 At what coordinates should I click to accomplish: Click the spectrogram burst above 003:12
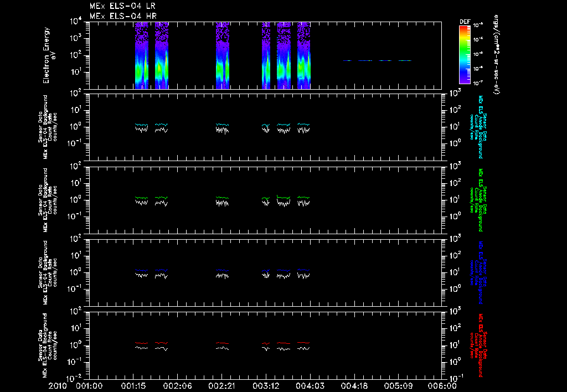tap(266, 55)
